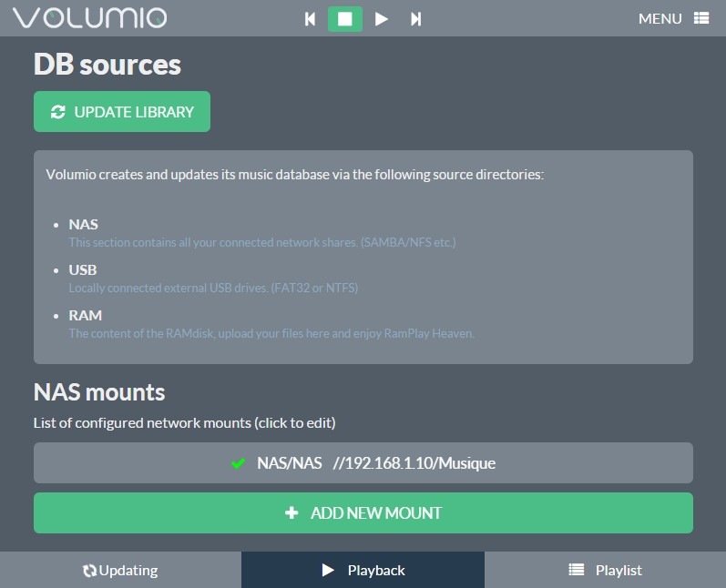Open the Updating tab
The width and height of the screenshot is (726, 588).
pos(120,570)
